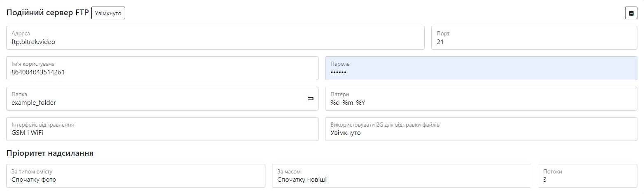
Task: Click the GSM і WiFi value
Action: [x=27, y=133]
